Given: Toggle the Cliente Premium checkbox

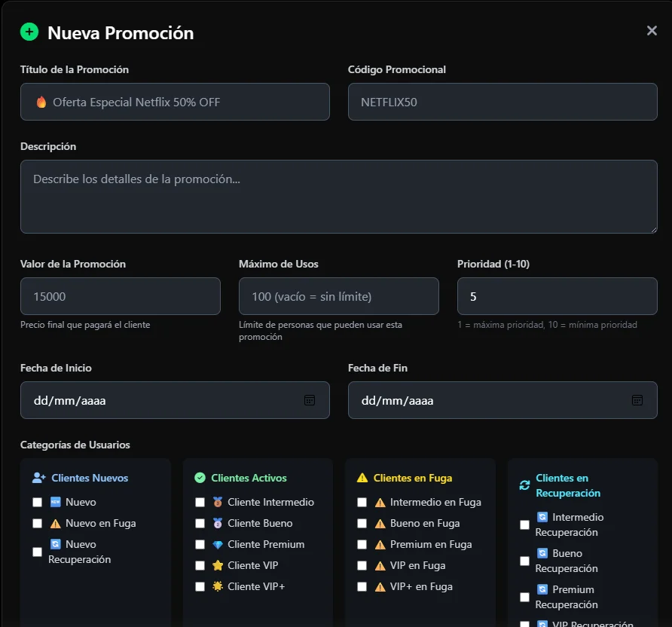Looking at the screenshot, I should click(x=200, y=544).
